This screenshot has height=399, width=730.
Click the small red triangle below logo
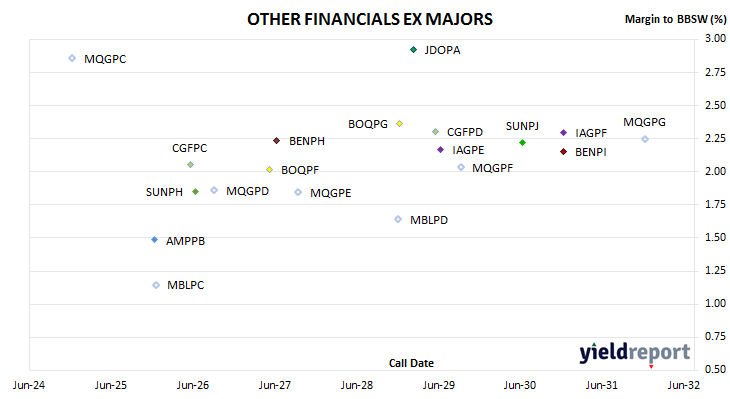[x=651, y=367]
